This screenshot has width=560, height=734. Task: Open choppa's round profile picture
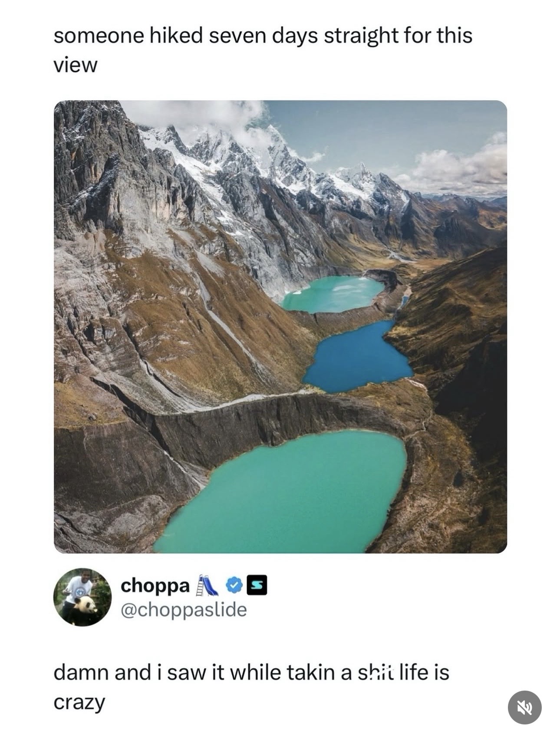pyautogui.click(x=82, y=597)
